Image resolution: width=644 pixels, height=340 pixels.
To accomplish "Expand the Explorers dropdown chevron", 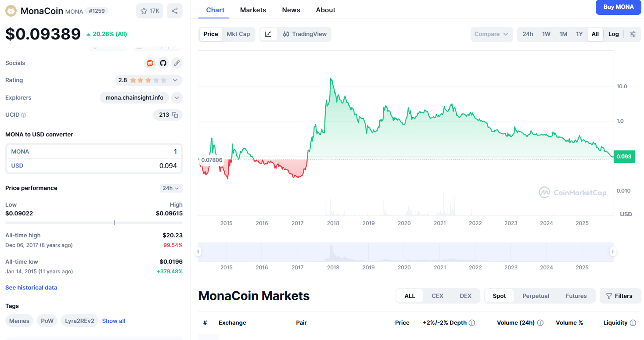I will click(x=176, y=98).
